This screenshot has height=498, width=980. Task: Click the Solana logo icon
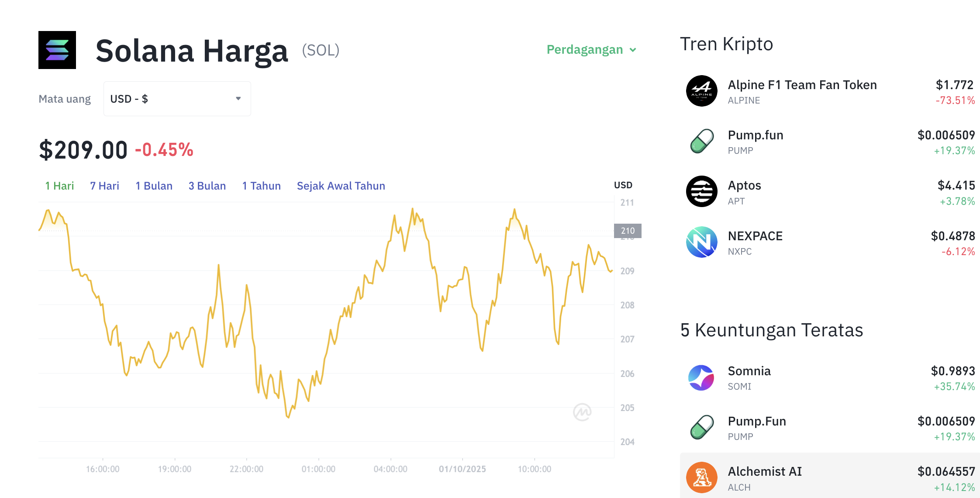tap(57, 50)
